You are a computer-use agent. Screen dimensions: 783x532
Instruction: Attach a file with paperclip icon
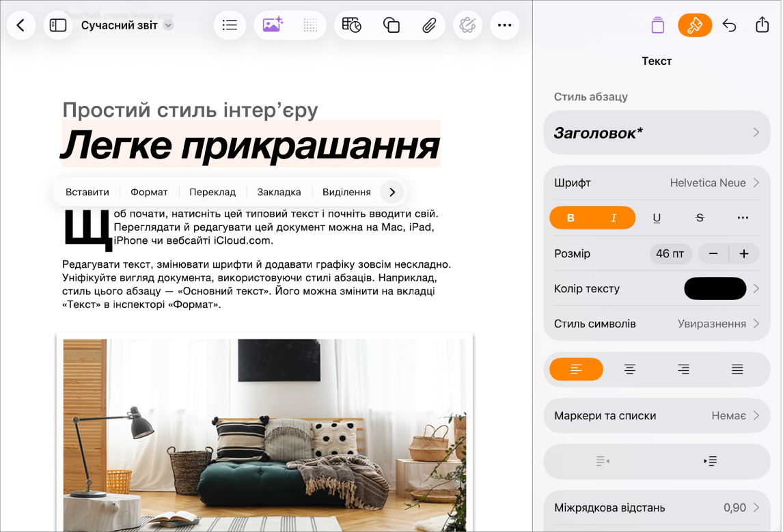pos(429,25)
